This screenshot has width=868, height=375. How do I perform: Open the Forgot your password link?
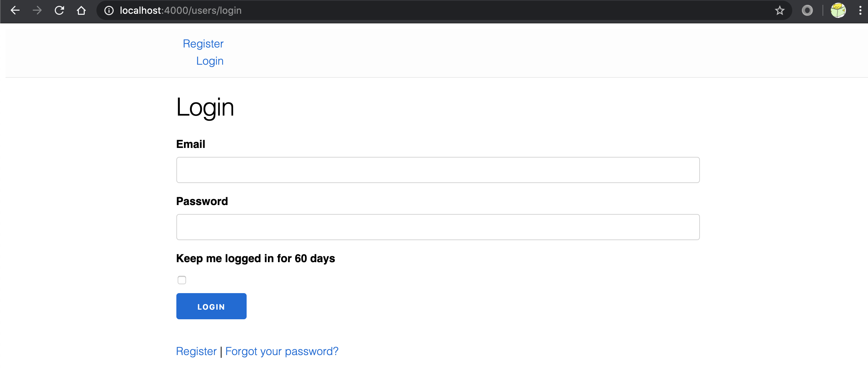(x=282, y=351)
